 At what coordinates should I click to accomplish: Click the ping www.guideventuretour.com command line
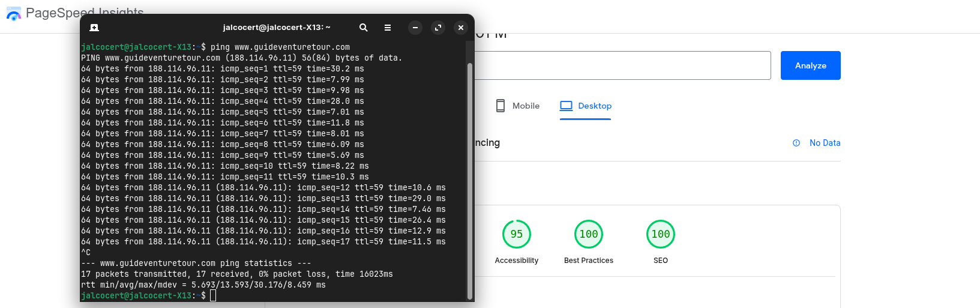pyautogui.click(x=215, y=47)
